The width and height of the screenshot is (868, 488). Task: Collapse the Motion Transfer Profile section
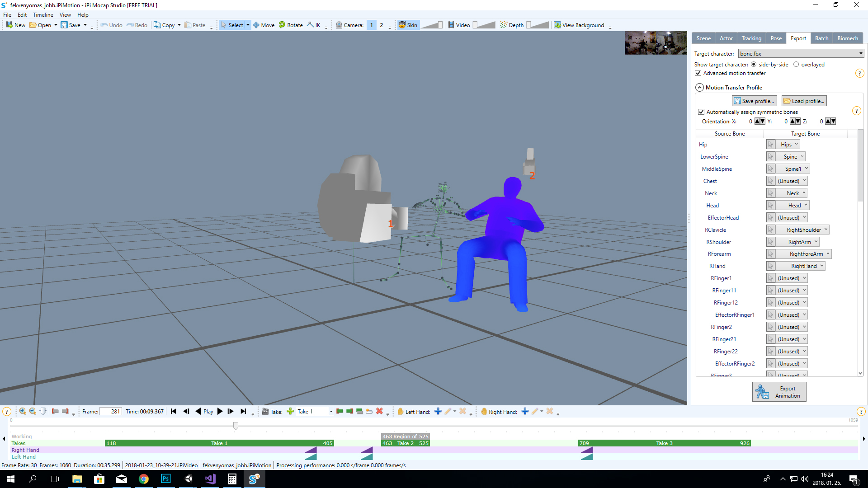699,88
